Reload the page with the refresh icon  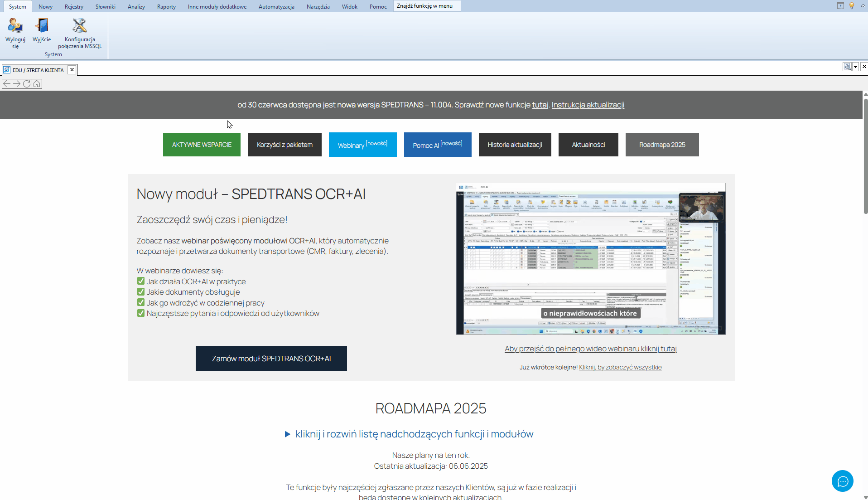click(x=27, y=84)
